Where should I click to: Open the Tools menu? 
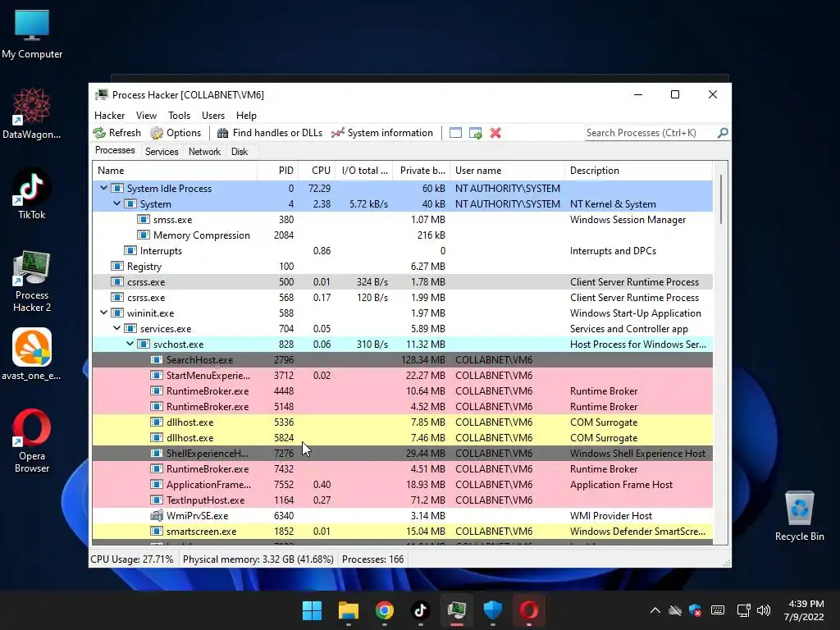tap(179, 116)
